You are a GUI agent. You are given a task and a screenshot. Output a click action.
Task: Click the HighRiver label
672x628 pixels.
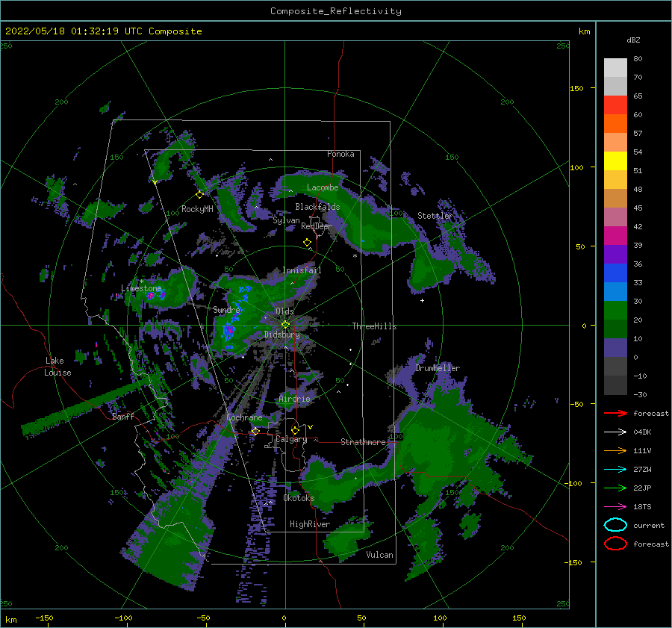pos(310,524)
